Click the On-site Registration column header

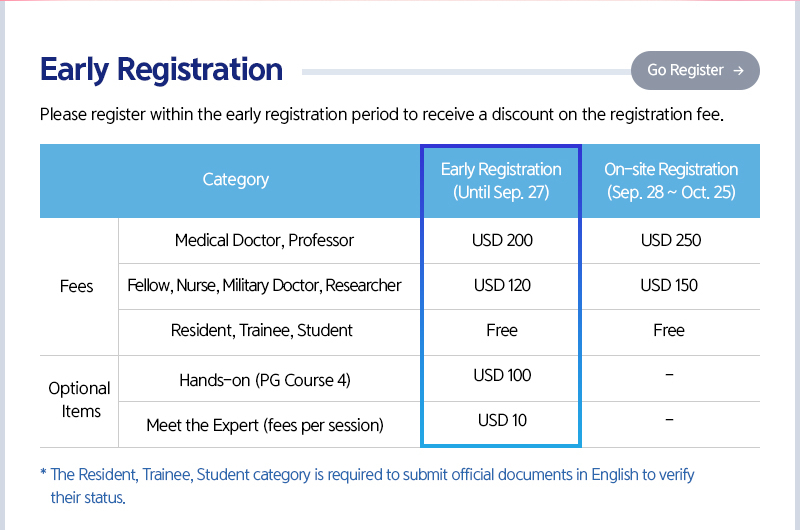tap(671, 181)
